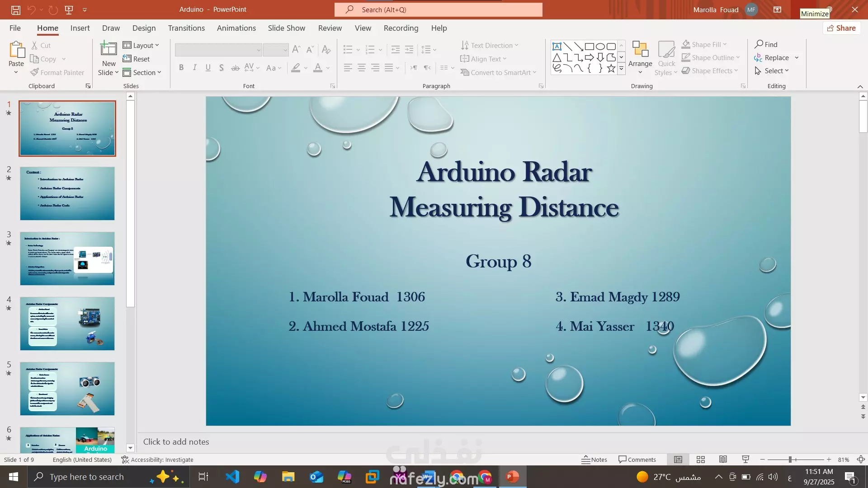This screenshot has width=868, height=488.
Task: Select the Text Box shape in the gallery
Action: pos(557,47)
